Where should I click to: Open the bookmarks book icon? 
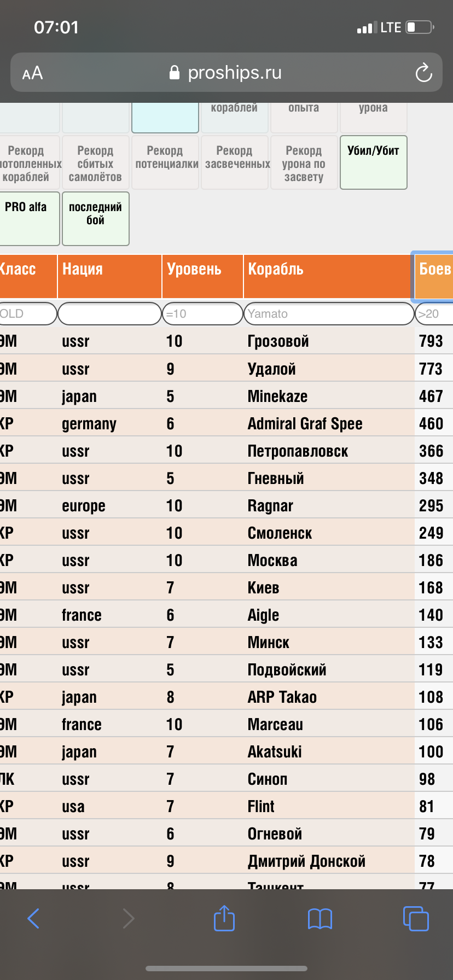pyautogui.click(x=320, y=919)
